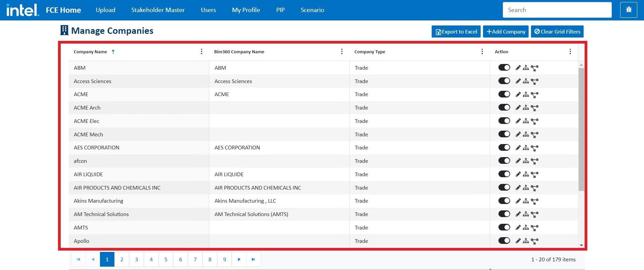Screen dimensions: 644x270
Task: Click the bug report icon in header
Action: 629,10
